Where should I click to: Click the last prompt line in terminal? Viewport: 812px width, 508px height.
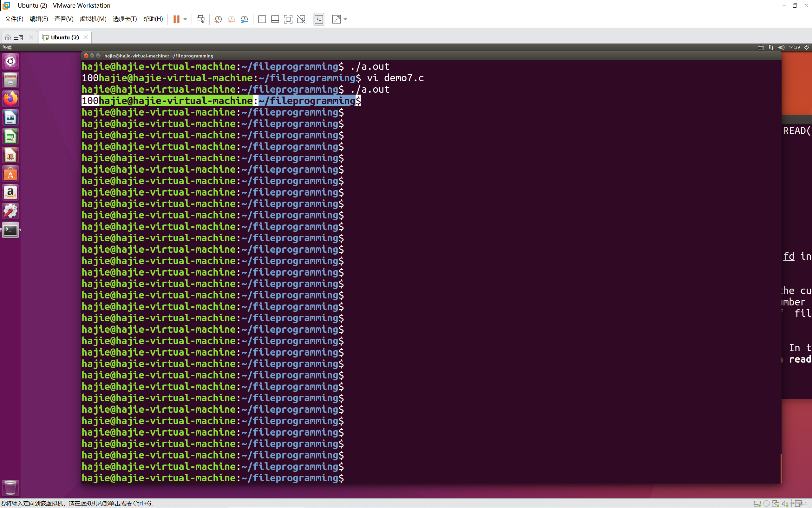(213, 478)
